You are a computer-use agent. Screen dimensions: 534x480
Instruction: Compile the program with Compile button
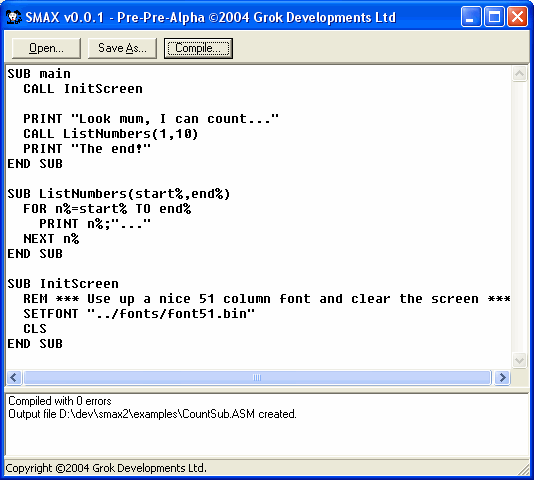click(198, 48)
